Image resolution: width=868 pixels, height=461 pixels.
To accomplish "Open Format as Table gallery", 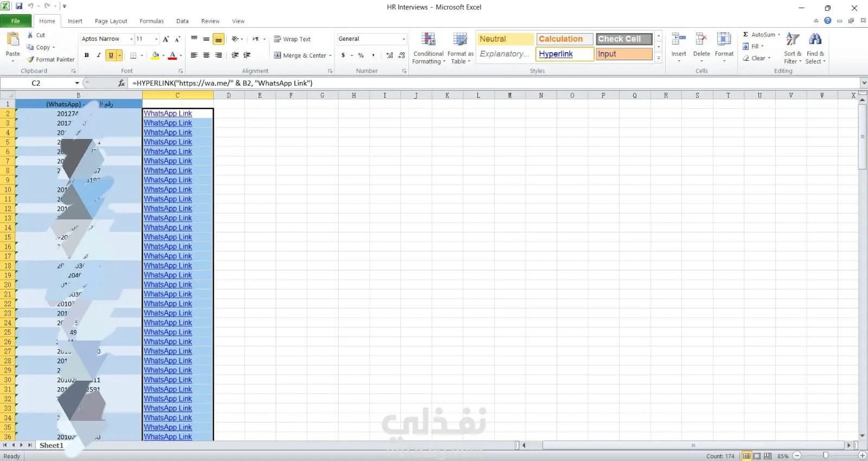I will 460,48.
